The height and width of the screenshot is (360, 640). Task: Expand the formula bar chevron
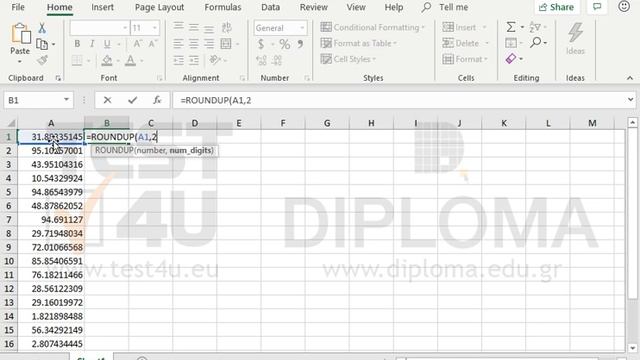630,100
